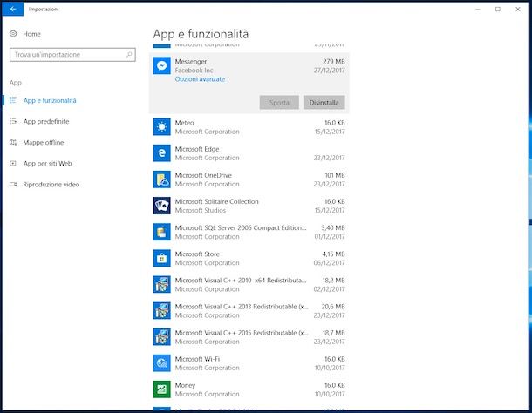Image resolution: width=532 pixels, height=413 pixels.
Task: Click the Microsoft Edge app icon
Action: pyautogui.click(x=162, y=153)
